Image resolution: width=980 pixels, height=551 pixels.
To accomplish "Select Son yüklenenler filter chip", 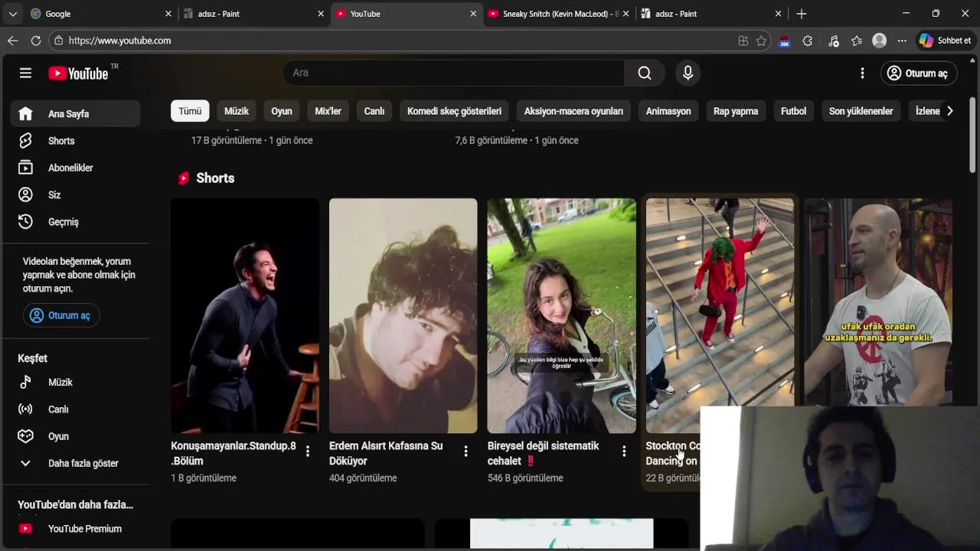I will click(x=861, y=111).
